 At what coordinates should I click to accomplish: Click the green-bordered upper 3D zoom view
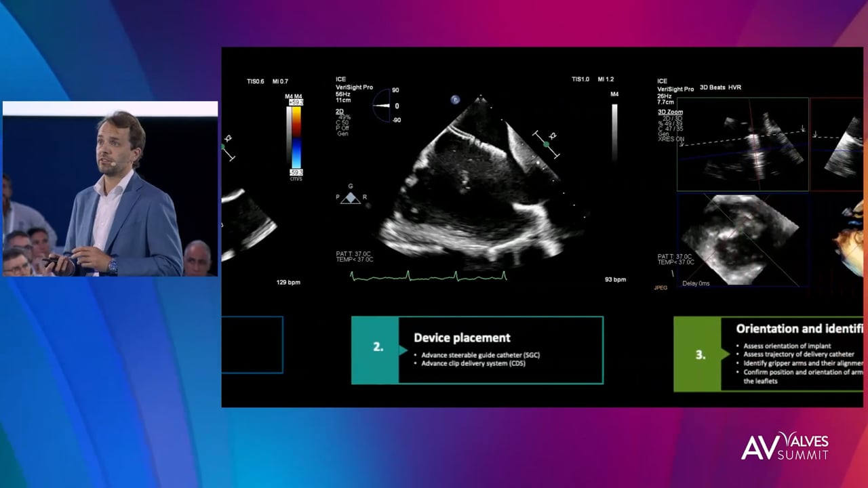(x=743, y=144)
